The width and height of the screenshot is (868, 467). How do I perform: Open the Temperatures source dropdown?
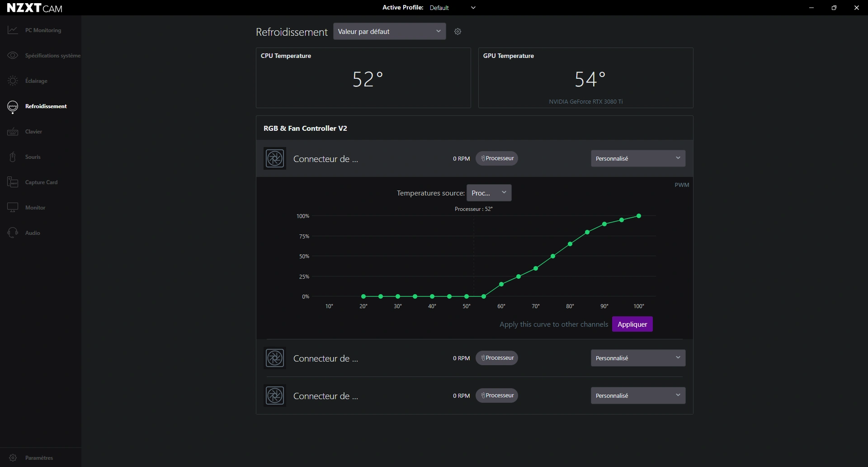coord(489,193)
